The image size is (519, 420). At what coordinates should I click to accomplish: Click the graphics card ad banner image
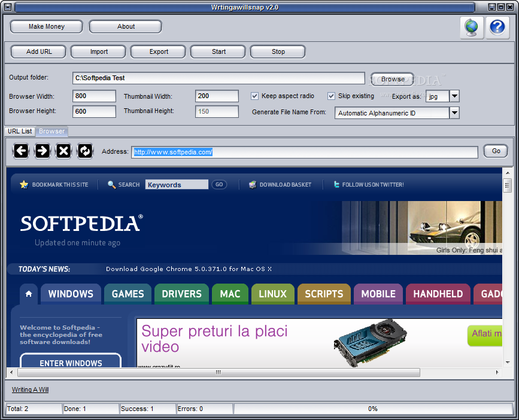tap(370, 342)
